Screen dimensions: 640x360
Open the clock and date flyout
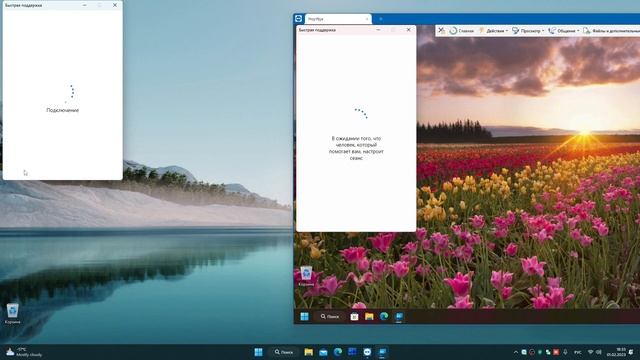[x=616, y=352]
